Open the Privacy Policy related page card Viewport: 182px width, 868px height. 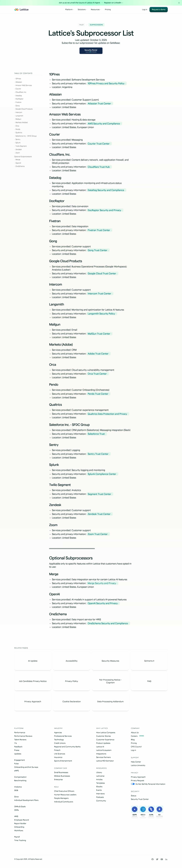[x=71, y=681]
